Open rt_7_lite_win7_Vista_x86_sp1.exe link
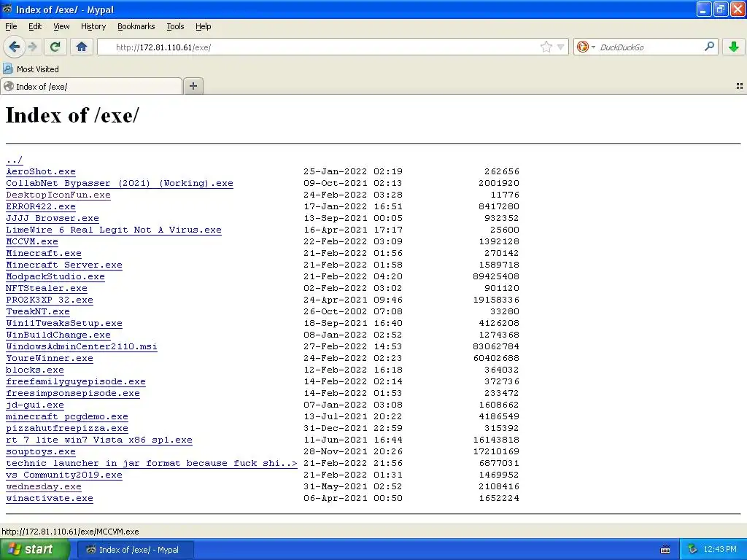Image resolution: width=747 pixels, height=560 pixels. pyautogui.click(x=99, y=440)
